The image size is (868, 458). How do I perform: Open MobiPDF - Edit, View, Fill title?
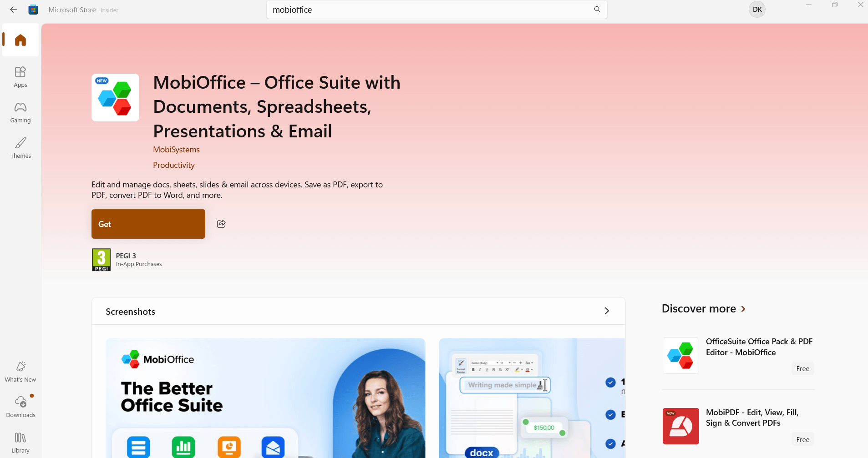coord(752,418)
